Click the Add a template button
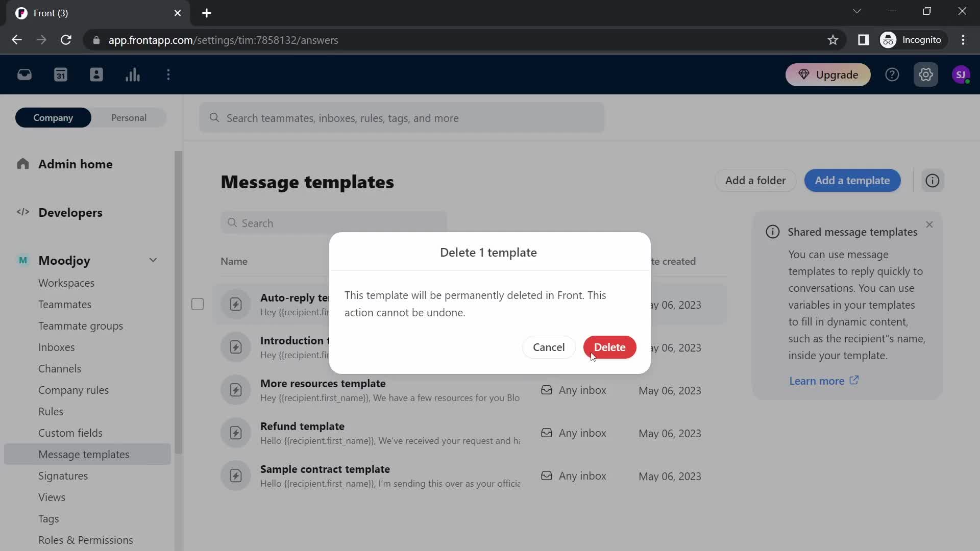The height and width of the screenshot is (551, 980). pos(852,181)
